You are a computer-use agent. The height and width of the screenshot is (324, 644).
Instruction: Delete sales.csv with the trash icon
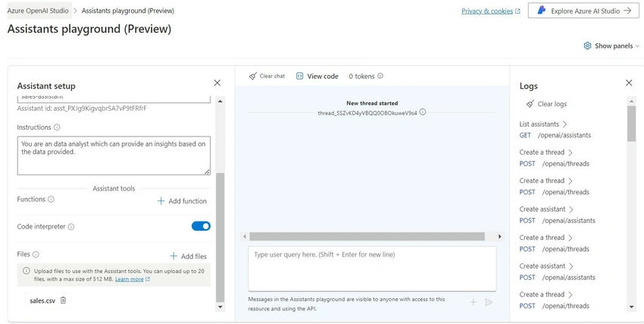(63, 300)
